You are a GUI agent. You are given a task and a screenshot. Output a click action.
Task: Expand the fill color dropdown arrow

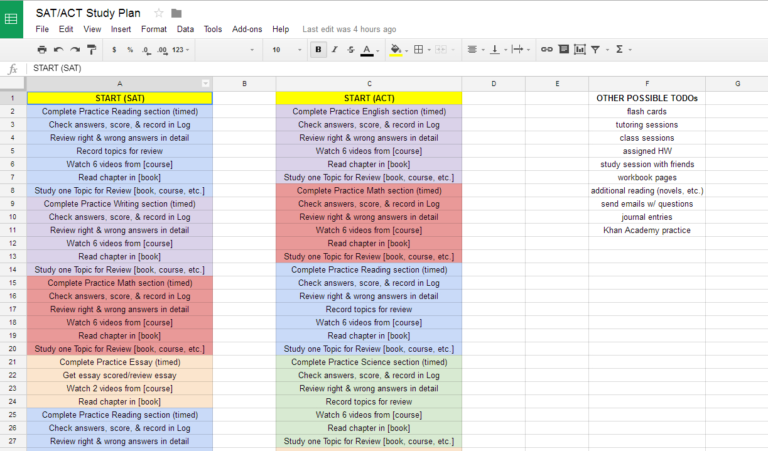[x=407, y=50]
